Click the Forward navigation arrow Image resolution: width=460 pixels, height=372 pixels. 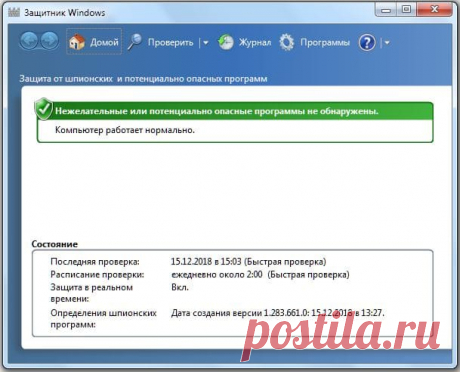click(50, 41)
